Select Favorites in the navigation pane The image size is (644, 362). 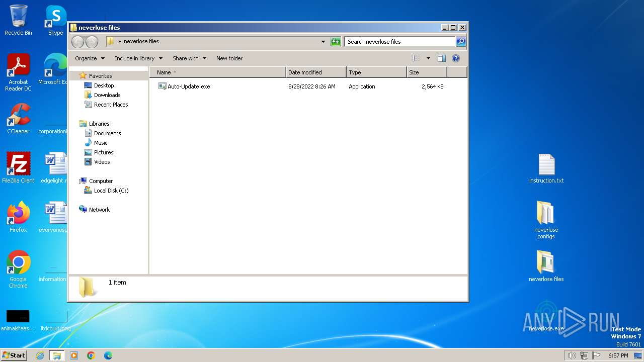100,76
